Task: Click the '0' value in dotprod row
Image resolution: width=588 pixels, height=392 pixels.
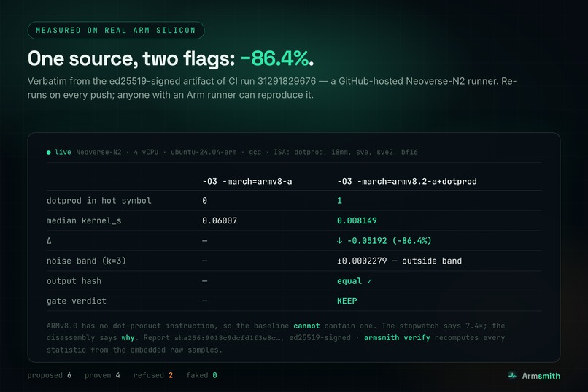Action: pos(205,201)
